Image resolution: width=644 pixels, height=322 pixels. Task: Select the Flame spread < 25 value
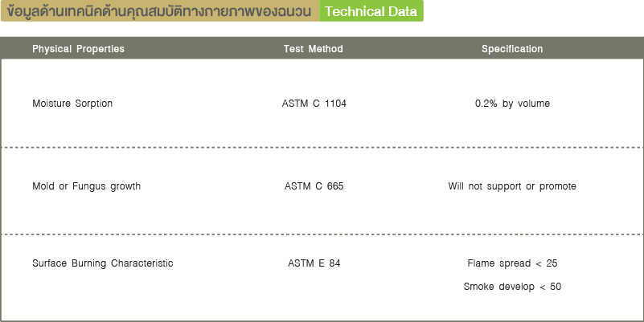pos(512,263)
